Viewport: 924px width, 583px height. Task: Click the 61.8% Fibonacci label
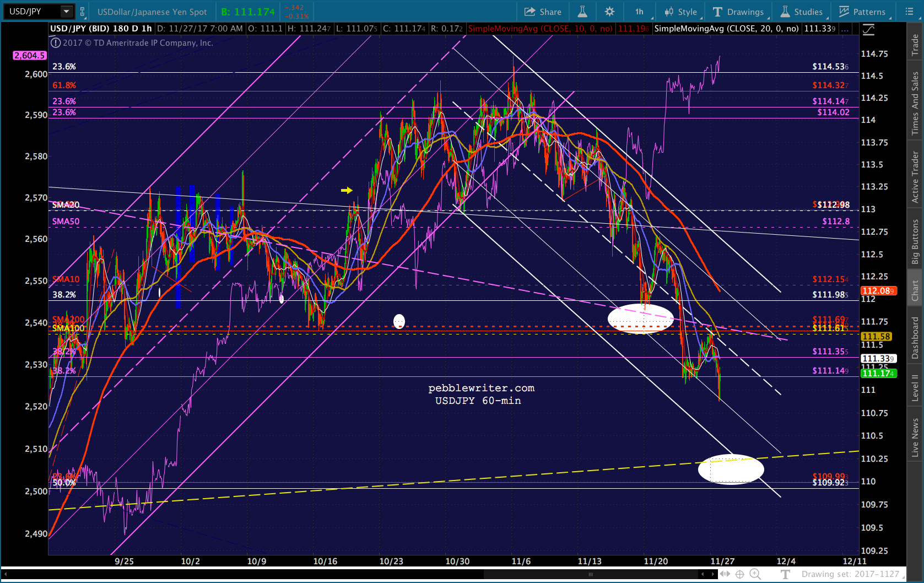click(x=64, y=85)
